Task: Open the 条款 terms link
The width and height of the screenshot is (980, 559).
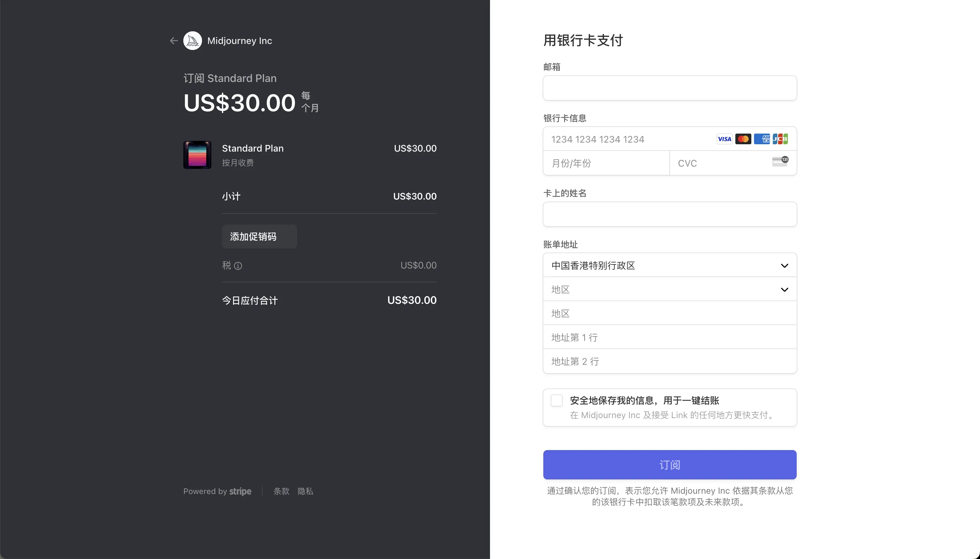Action: (x=281, y=491)
